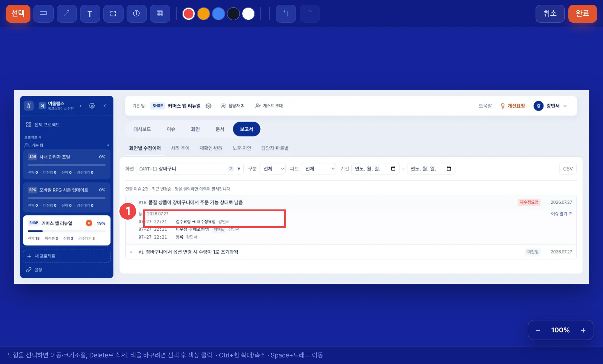
Task: Switch to the 대시보드 tab
Action: (142, 129)
